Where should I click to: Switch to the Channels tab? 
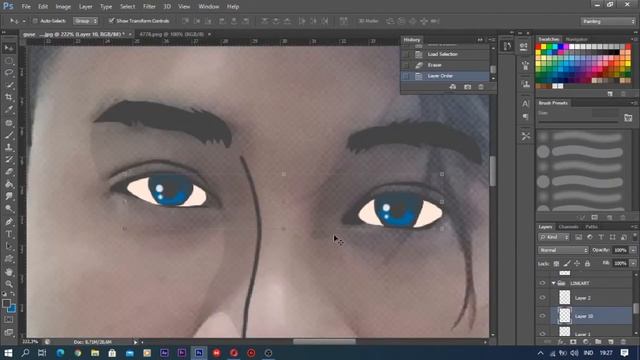[568, 227]
